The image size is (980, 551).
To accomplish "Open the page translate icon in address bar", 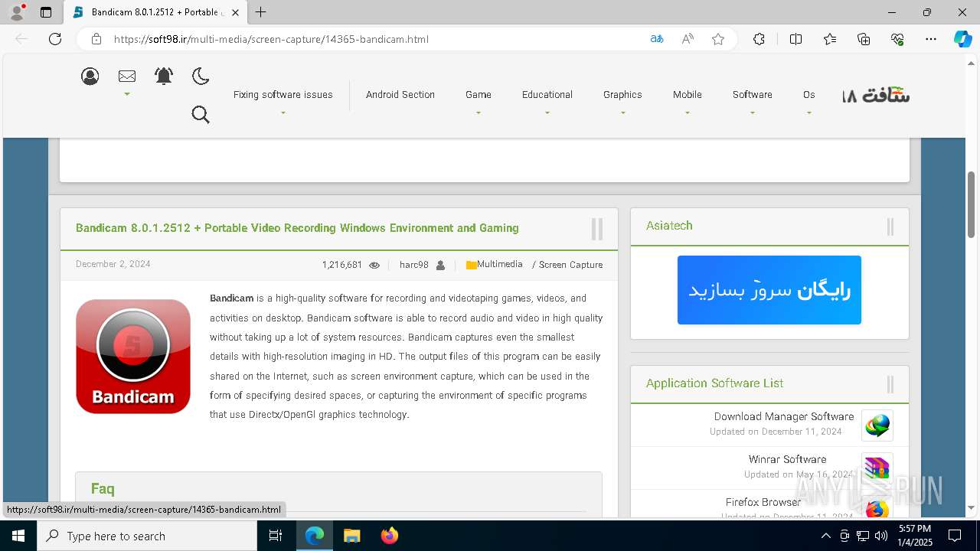I will tap(657, 39).
